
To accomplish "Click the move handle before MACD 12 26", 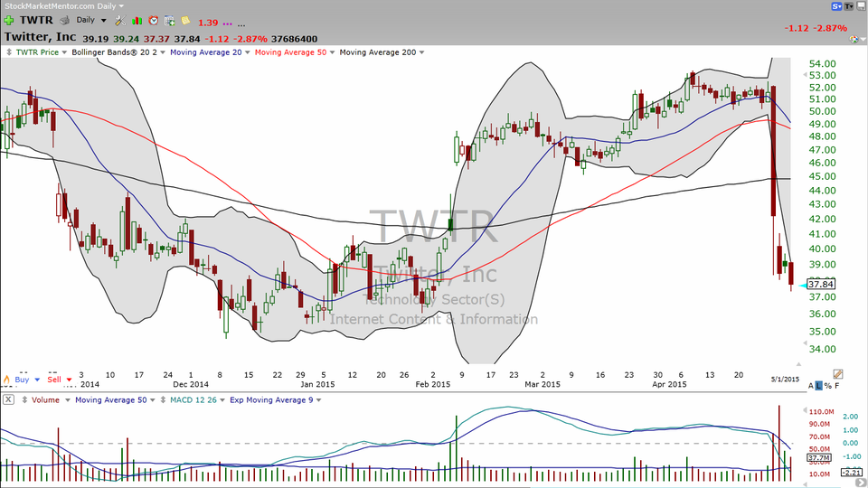I will coord(164,399).
